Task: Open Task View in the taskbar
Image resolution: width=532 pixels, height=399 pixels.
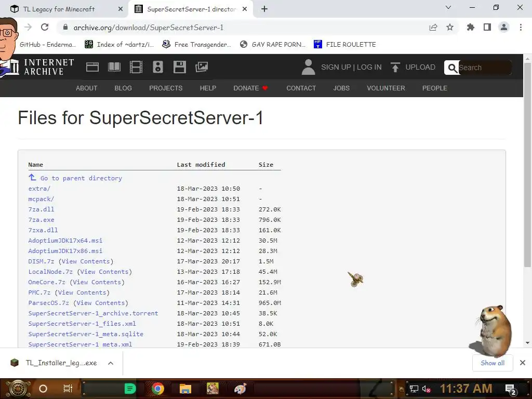Action: click(68, 389)
